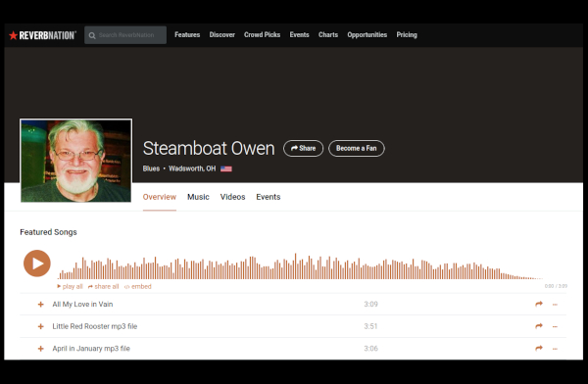Click the Blues genre link
Viewport: 588px width, 384px height.
[151, 168]
